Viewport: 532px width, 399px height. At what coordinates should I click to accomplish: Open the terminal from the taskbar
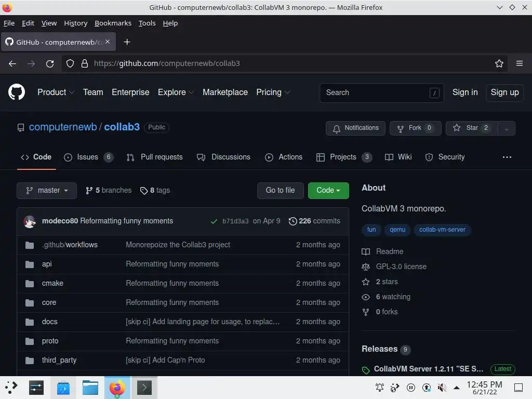[x=144, y=388]
